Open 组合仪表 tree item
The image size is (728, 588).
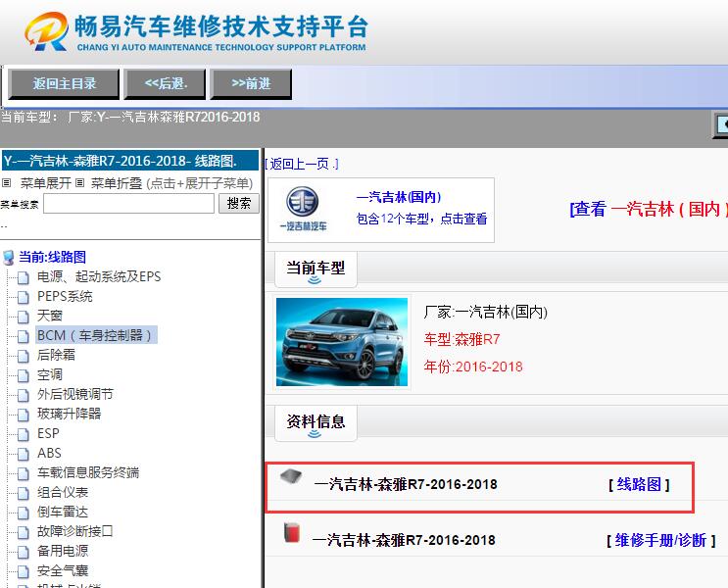point(63,492)
